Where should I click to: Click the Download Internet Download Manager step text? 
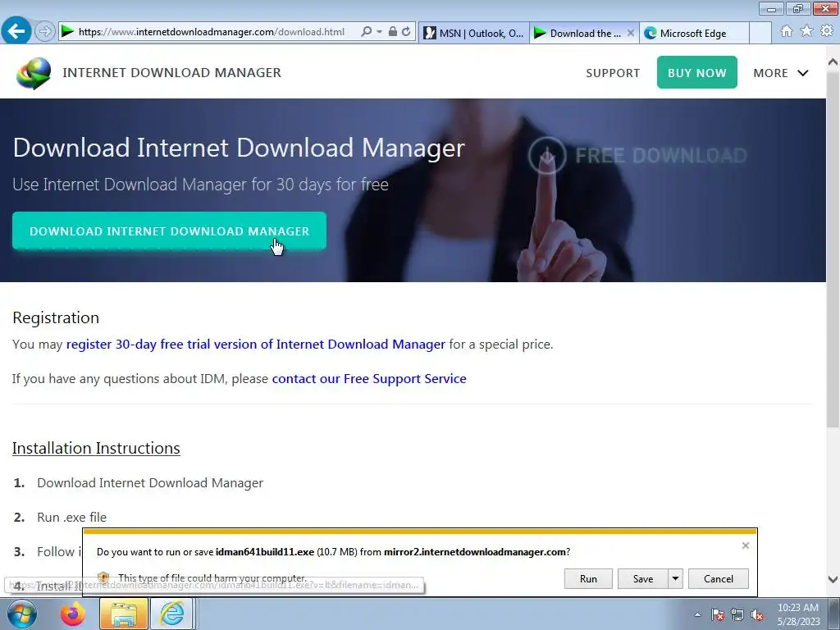click(150, 482)
